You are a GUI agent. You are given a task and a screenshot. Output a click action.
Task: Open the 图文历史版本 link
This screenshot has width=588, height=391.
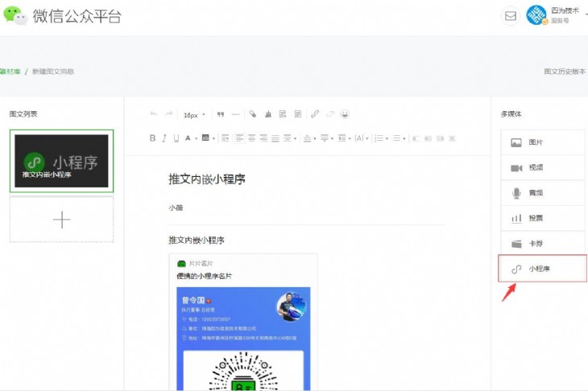(x=565, y=71)
